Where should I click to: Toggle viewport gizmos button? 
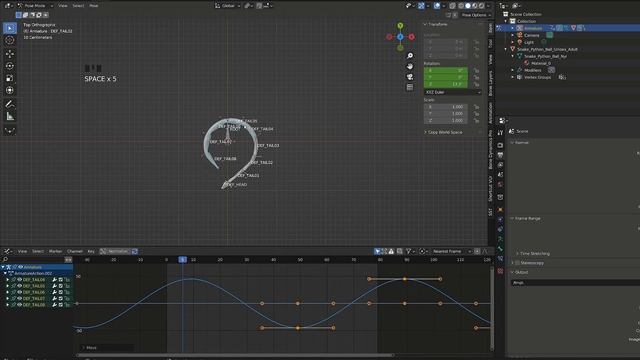coord(421,6)
